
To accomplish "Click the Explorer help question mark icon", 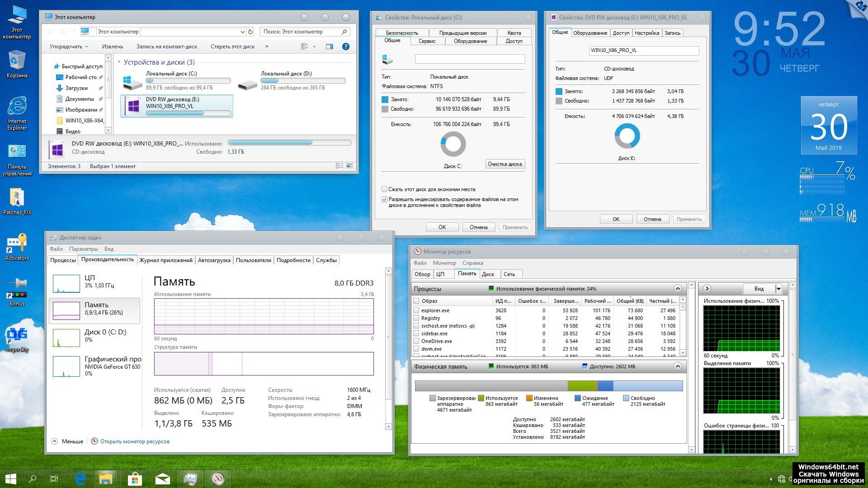I will click(346, 47).
